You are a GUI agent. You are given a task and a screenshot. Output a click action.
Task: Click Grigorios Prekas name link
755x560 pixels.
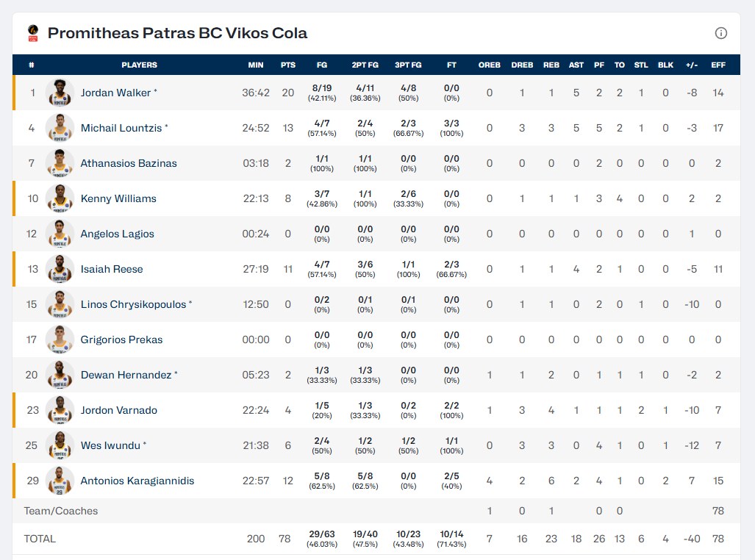tap(121, 340)
